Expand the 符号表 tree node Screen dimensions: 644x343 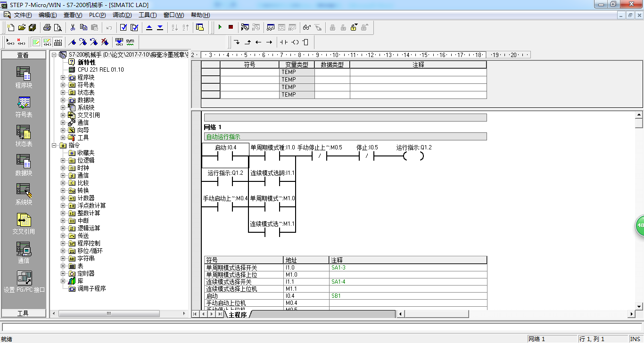click(63, 85)
